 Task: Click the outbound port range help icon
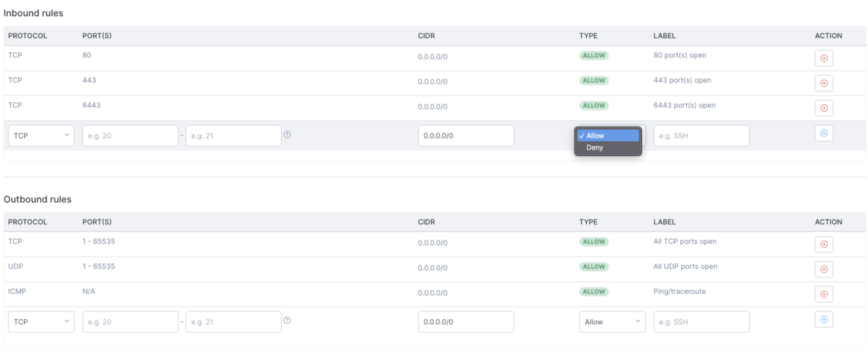[x=287, y=321]
